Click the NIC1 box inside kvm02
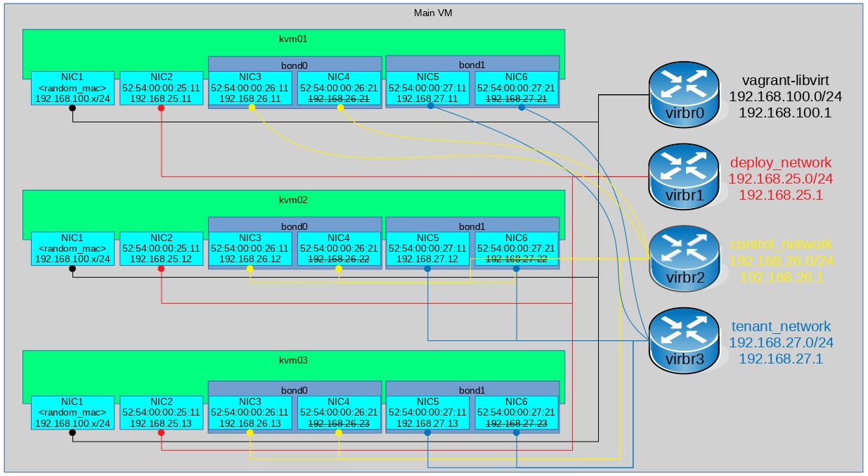This screenshot has height=476, width=868. point(72,249)
